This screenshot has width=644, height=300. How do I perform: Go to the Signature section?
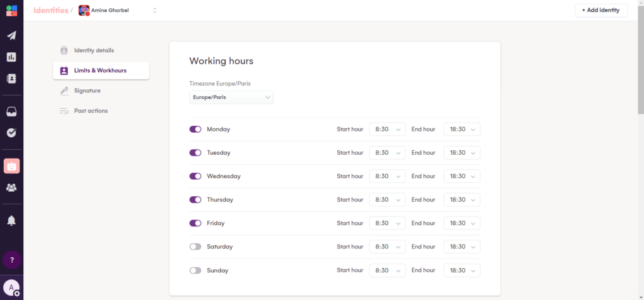point(87,91)
